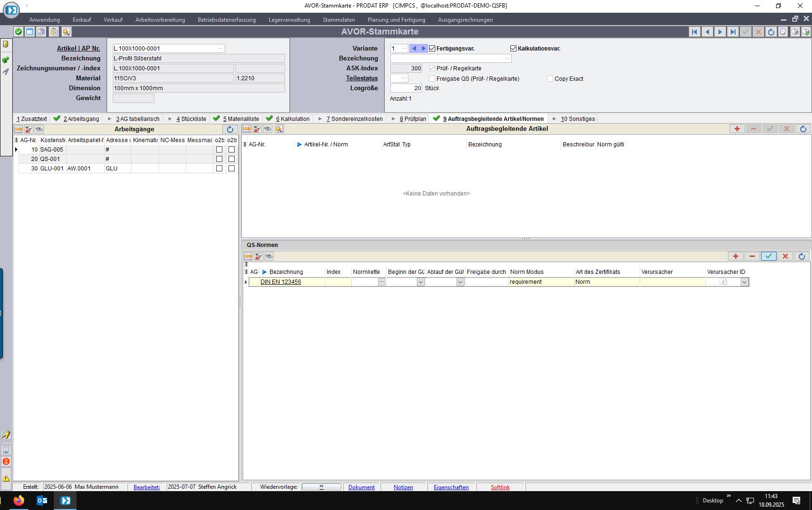Uncheck the Kalkulationsvar. checkbox
The height and width of the screenshot is (510, 812).
point(513,49)
